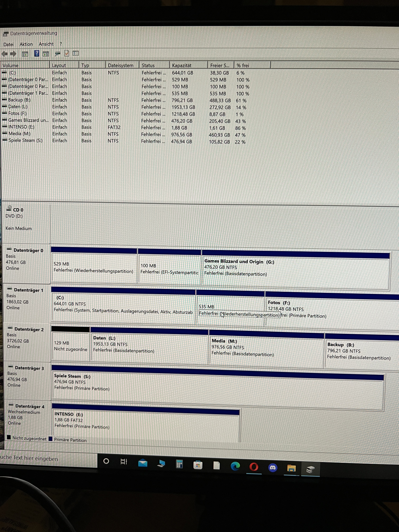Click the Back arrow in toolbar
The height and width of the screenshot is (532, 399).
[x=5, y=54]
